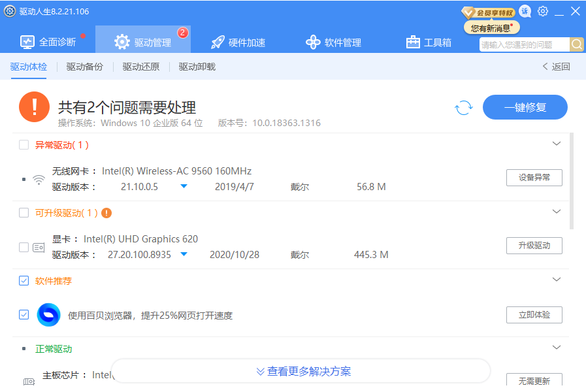Viewport: 586px width, 392px height.
Task: Open the 软件管理 tab
Action: coord(333,42)
